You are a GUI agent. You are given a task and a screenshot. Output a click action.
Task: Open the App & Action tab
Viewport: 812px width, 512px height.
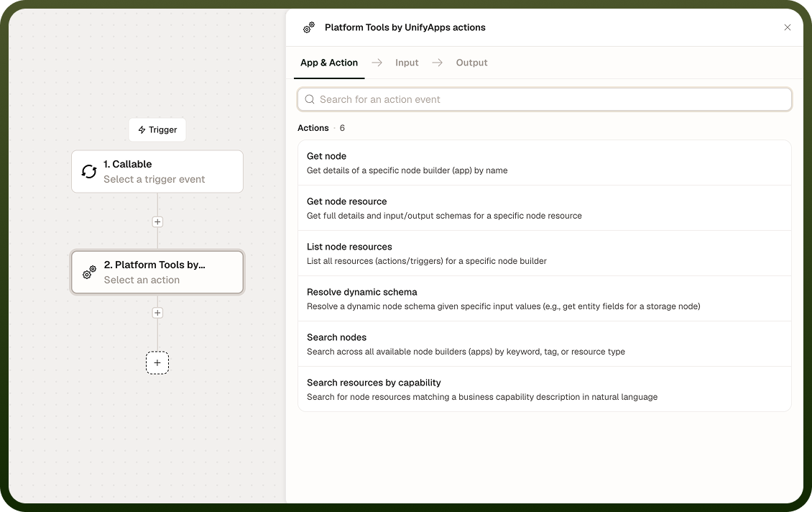(x=329, y=63)
